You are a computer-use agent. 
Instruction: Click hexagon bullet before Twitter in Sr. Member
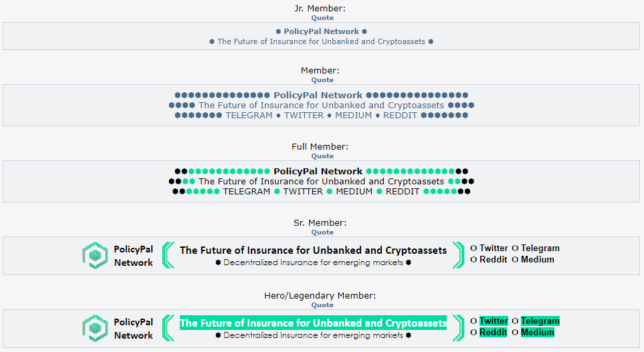[473, 248]
